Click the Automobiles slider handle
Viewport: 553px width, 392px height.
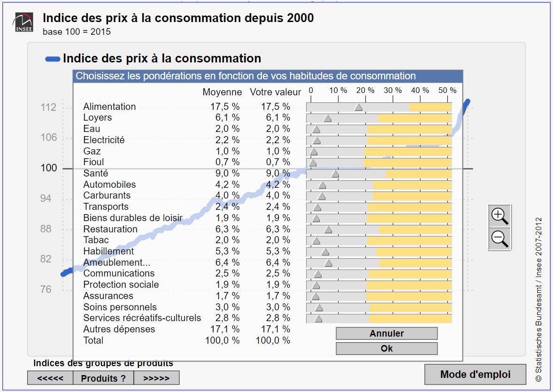(322, 185)
